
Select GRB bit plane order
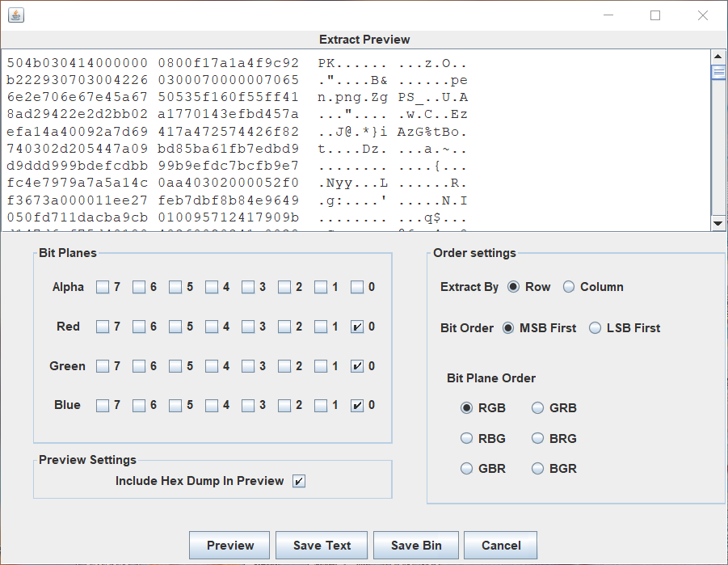[x=537, y=408]
